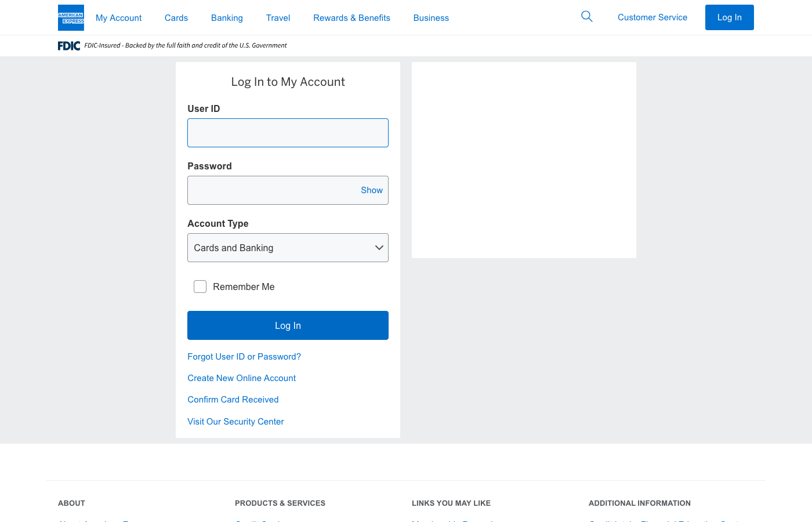Open the Banking menu
This screenshot has width=812, height=522.
(x=227, y=18)
